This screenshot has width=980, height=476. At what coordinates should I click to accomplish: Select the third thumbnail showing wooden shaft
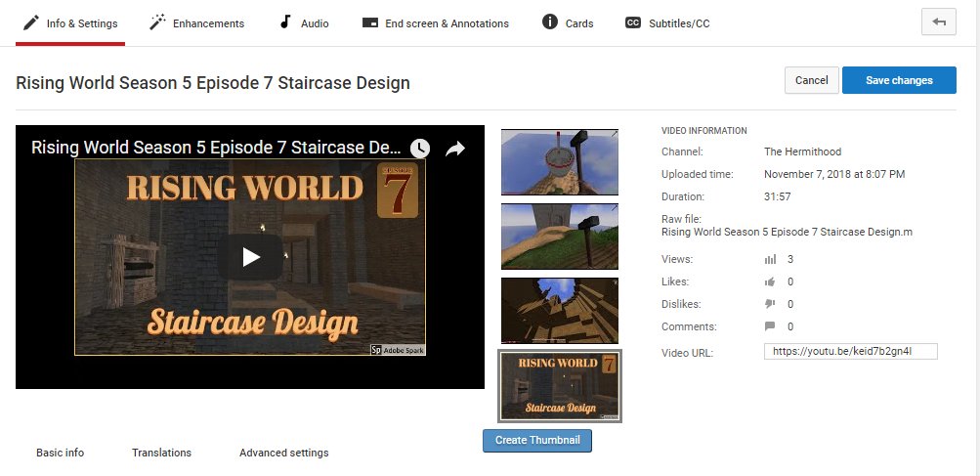[560, 311]
